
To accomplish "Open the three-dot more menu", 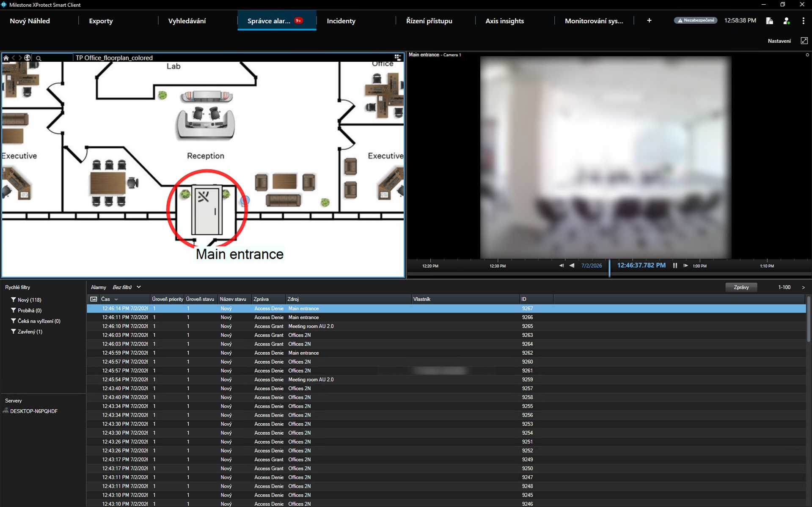I will click(803, 21).
